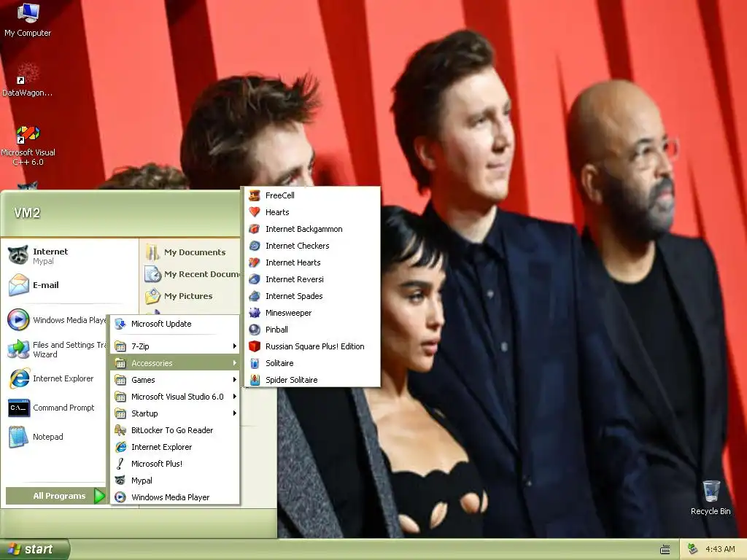This screenshot has height=560, width=747.
Task: Open My Recent Documents list
Action: [192, 274]
